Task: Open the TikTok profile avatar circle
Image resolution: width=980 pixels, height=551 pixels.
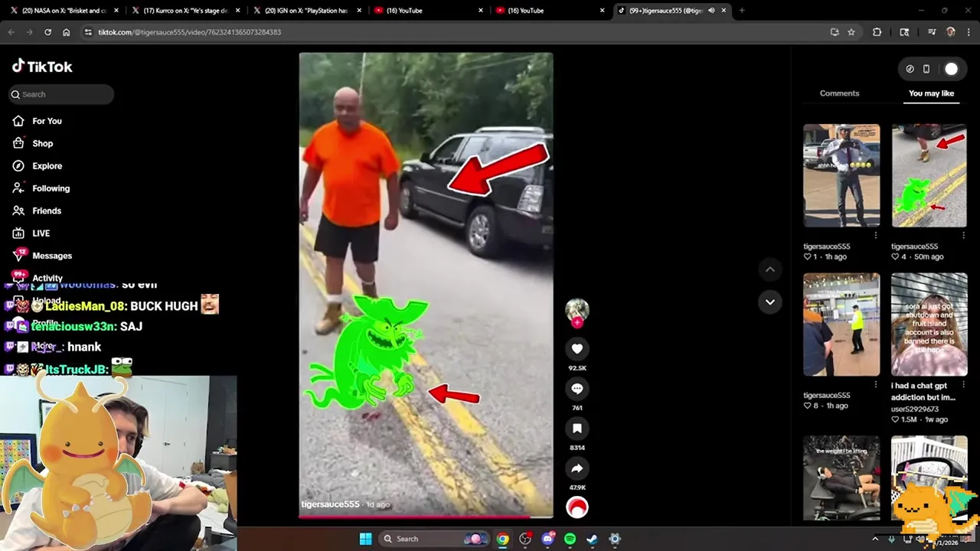Action: (951, 69)
